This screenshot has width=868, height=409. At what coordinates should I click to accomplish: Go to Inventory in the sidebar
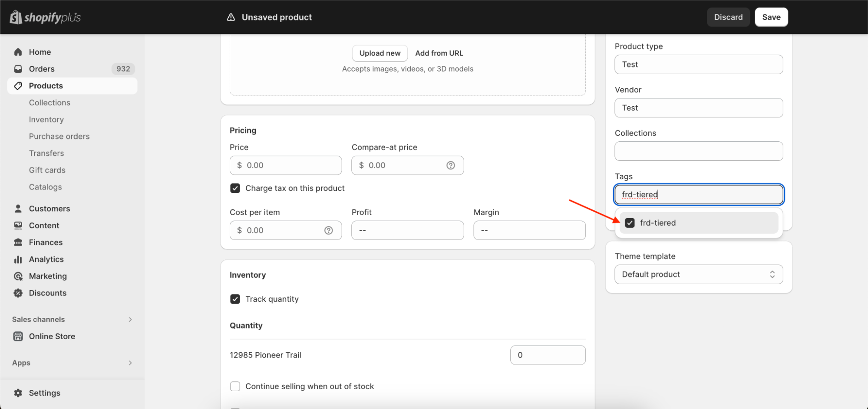(46, 120)
